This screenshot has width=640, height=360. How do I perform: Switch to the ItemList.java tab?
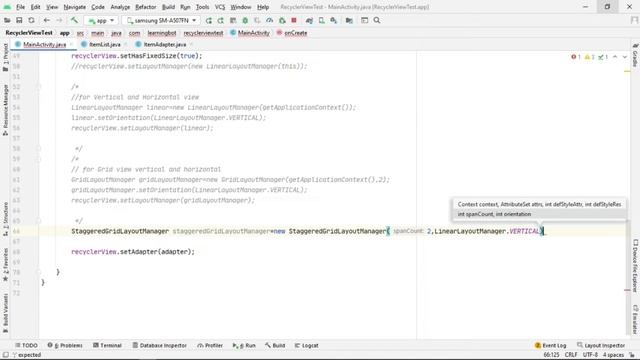(104, 44)
